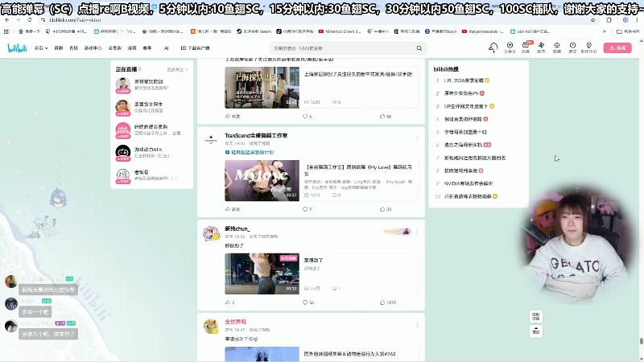Screen dimensions: 644x362
Task: Open 全世界鸡 post three-dot options menu
Action: (x=417, y=325)
